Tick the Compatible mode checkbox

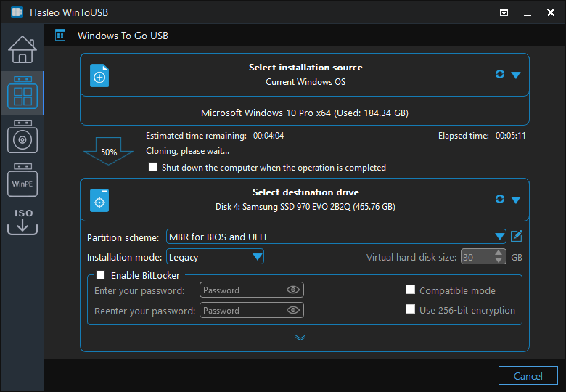tap(410, 290)
